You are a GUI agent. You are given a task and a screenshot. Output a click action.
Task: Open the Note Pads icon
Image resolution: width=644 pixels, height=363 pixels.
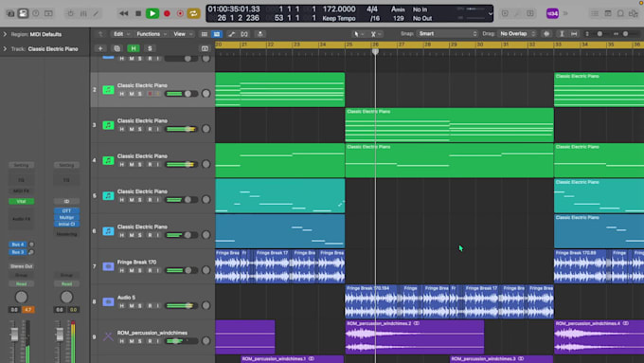coord(608,13)
